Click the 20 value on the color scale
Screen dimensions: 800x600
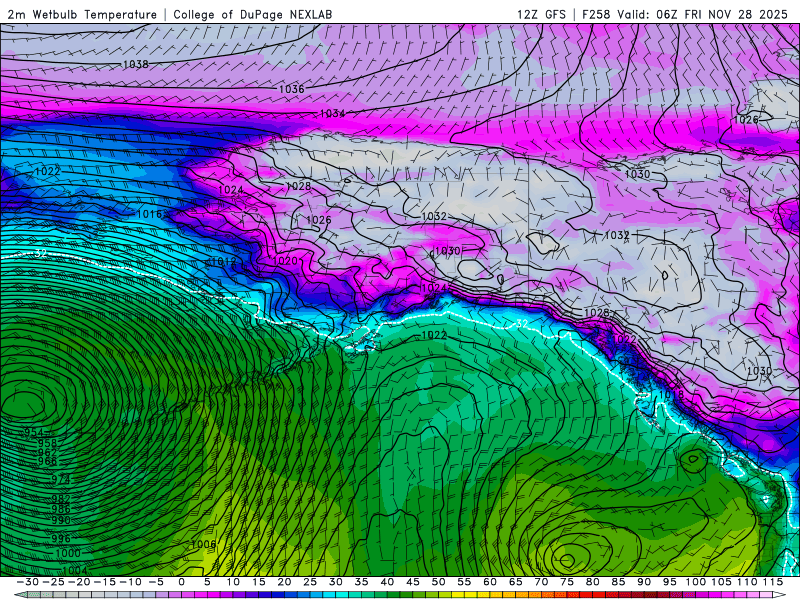click(284, 582)
